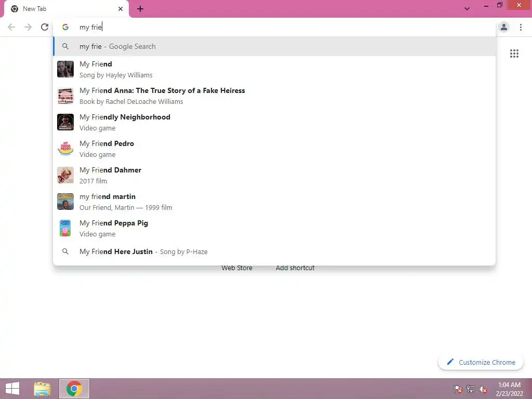Open the Chrome three-dot menu
The image size is (532, 399).
click(521, 27)
